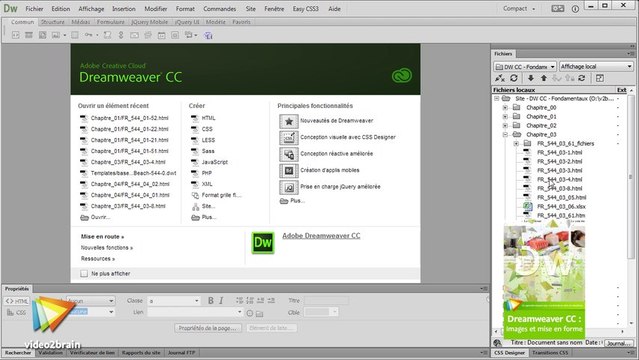Click the Sync settings icon in title bar

tap(557, 9)
